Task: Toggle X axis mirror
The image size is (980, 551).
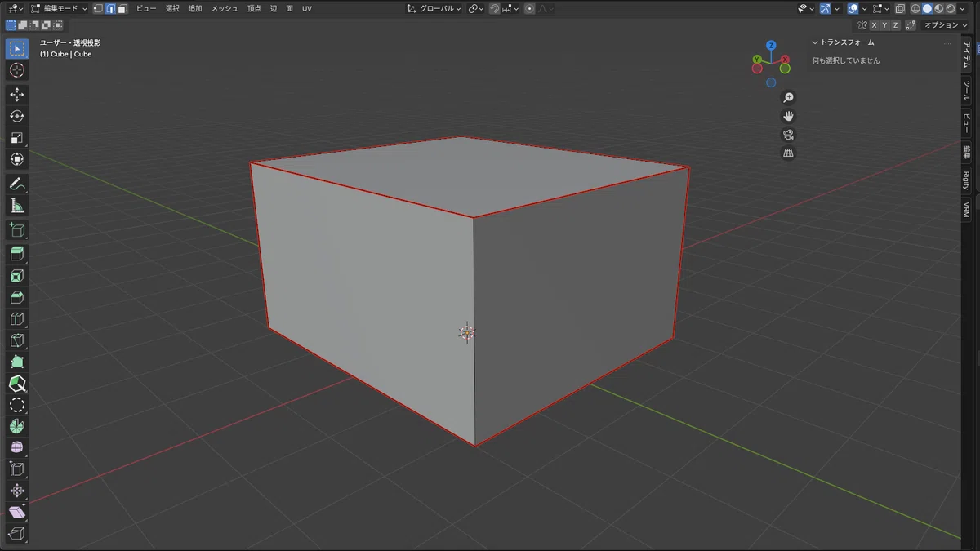Action: pos(875,25)
